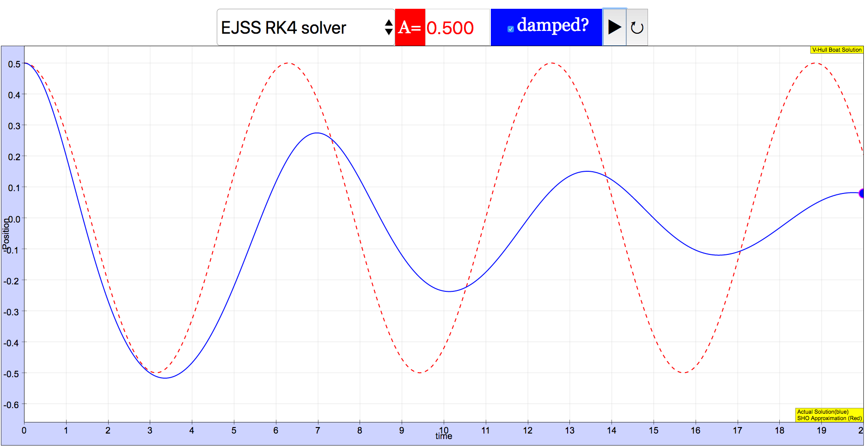Open the EJSS RK4 solver dropdown
The image size is (868, 446).
(306, 27)
